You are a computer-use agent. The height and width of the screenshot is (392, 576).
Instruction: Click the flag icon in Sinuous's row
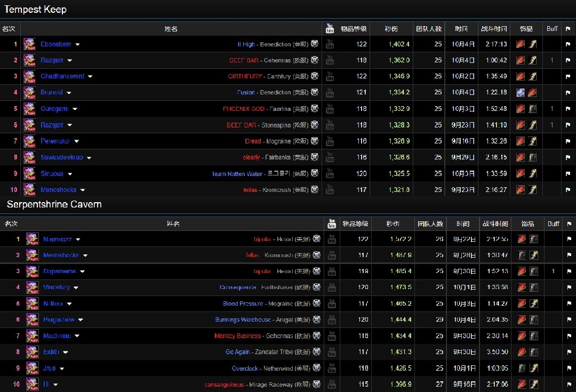[x=567, y=174]
